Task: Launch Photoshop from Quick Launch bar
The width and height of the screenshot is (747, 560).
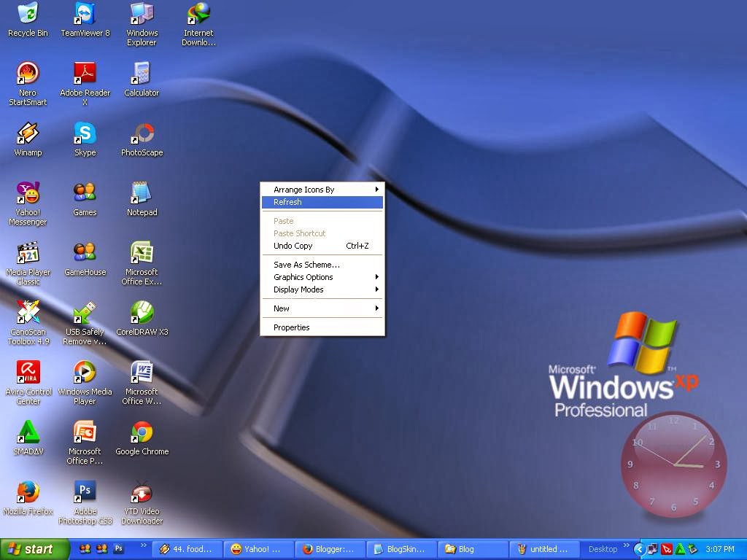Action: pos(119,548)
